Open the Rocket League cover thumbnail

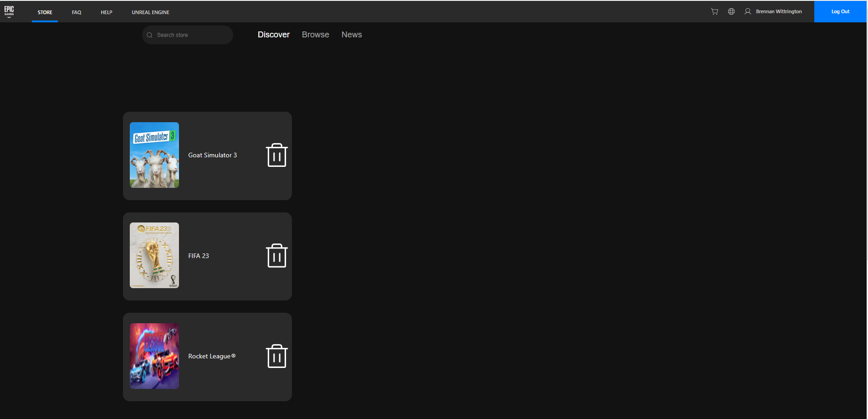[x=154, y=356]
